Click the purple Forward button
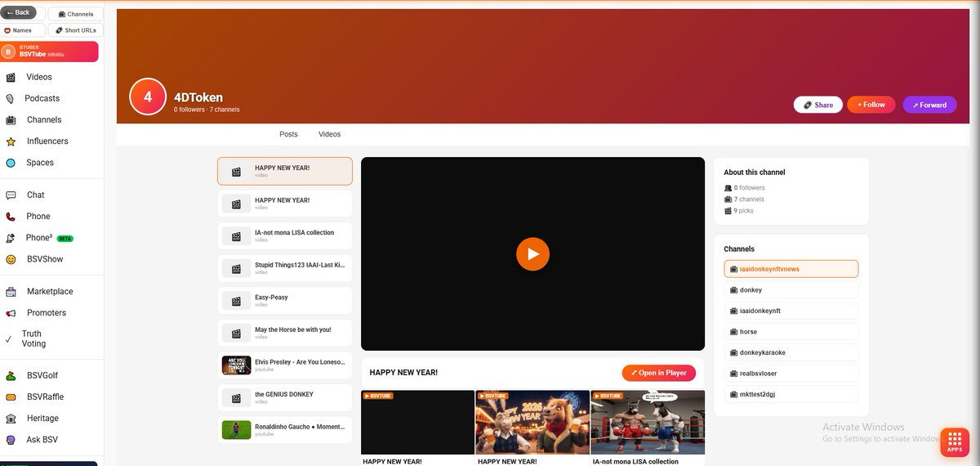980x466 pixels. point(929,105)
